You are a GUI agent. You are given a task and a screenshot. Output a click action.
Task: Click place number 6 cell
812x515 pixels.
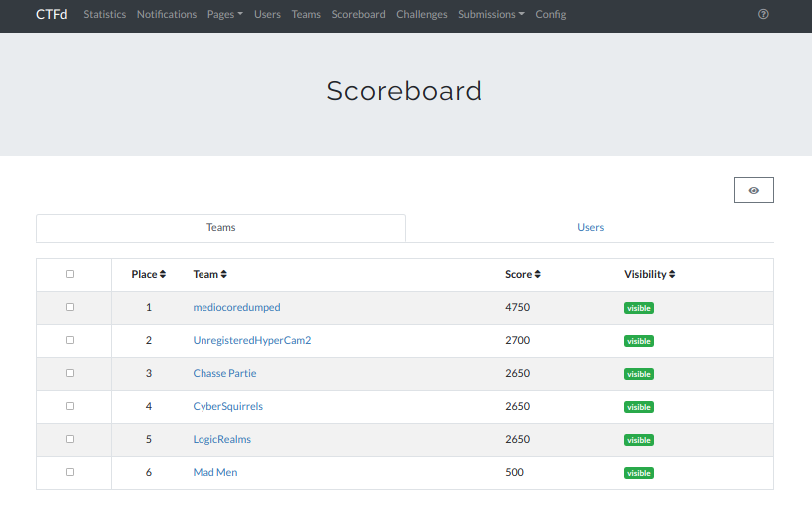coord(148,472)
